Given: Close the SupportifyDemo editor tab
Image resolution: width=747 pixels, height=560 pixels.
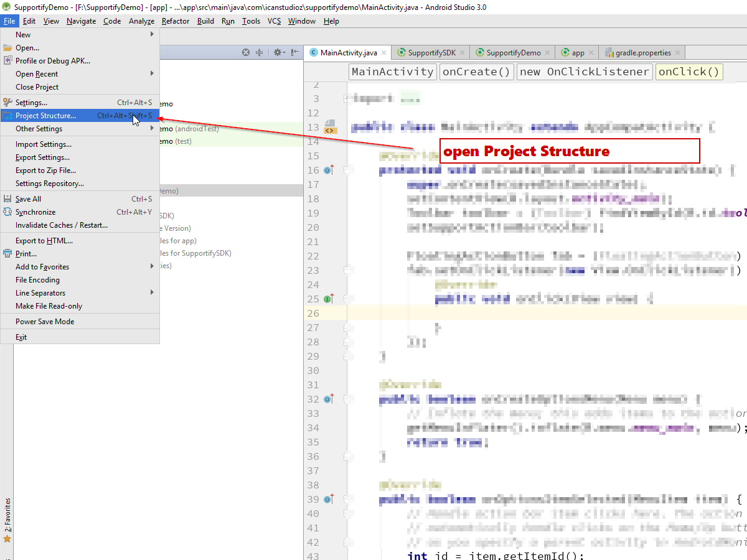Looking at the screenshot, I should pos(547,53).
